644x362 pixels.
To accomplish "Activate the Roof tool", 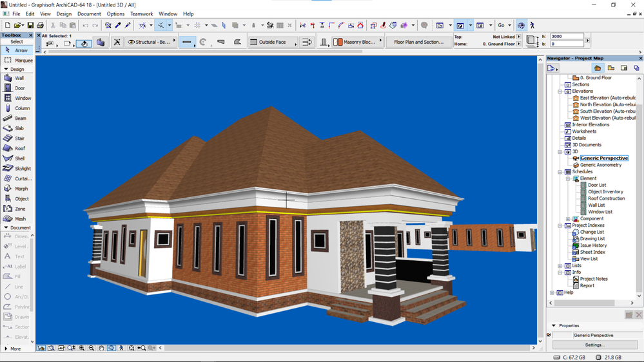I will click(x=16, y=148).
